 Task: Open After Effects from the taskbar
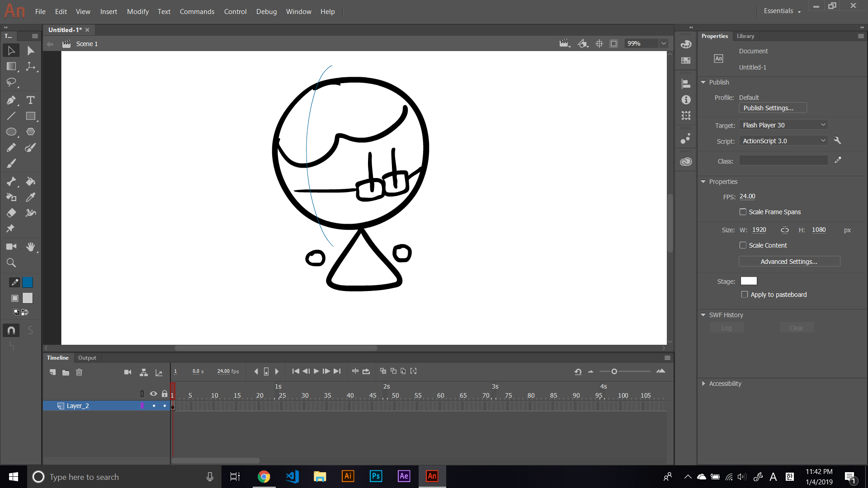pyautogui.click(x=404, y=476)
